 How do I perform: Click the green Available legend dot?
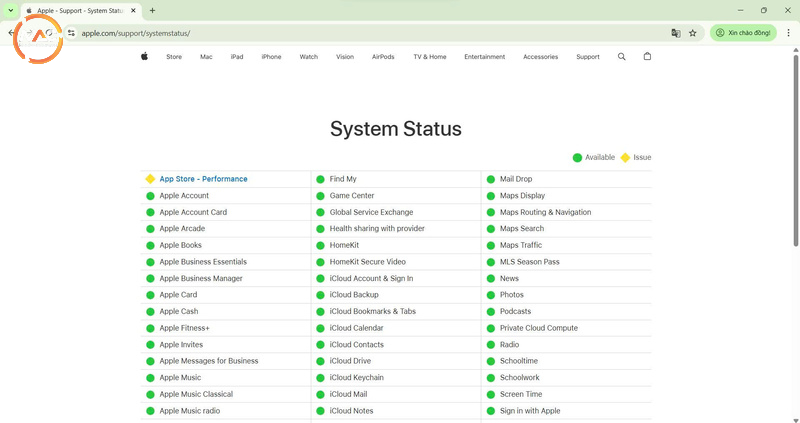coord(577,157)
